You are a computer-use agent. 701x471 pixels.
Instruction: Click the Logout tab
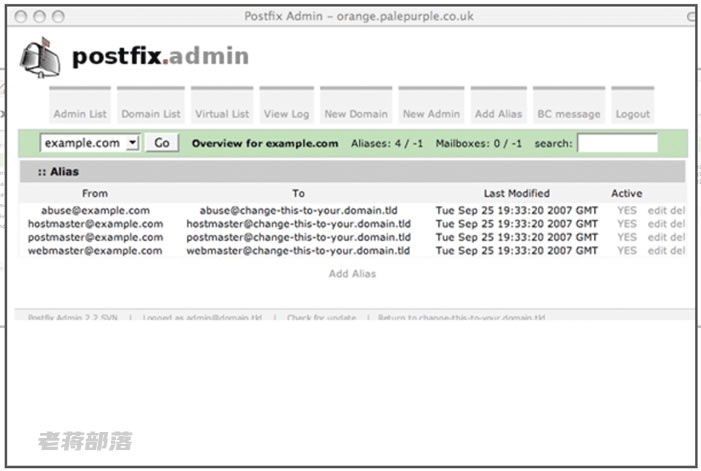pyautogui.click(x=633, y=105)
